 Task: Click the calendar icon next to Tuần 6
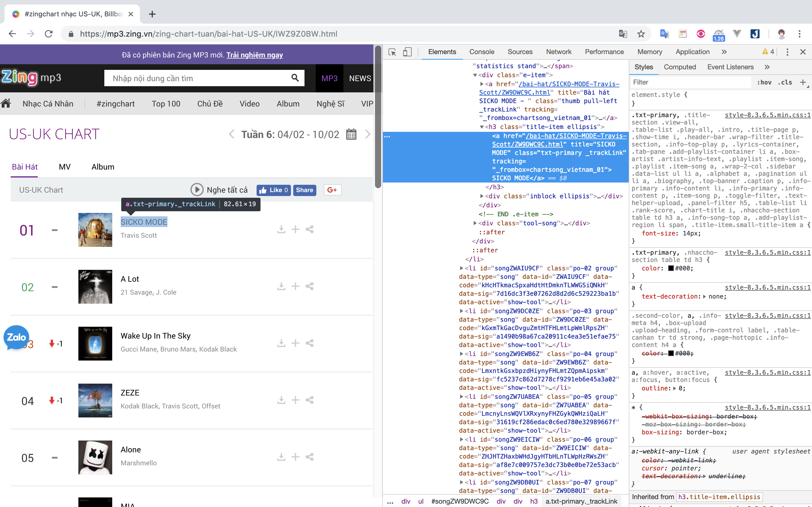click(351, 134)
